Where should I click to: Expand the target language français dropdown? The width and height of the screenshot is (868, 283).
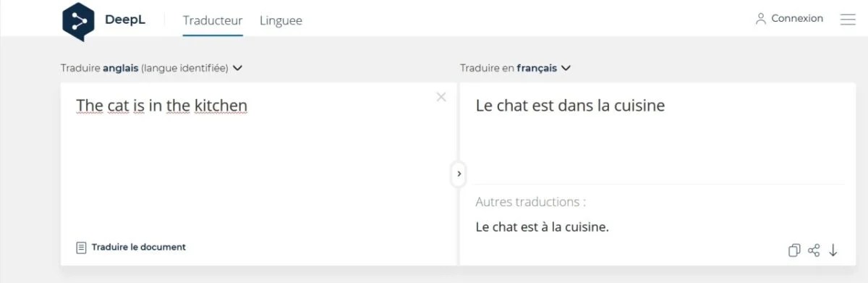click(x=516, y=68)
